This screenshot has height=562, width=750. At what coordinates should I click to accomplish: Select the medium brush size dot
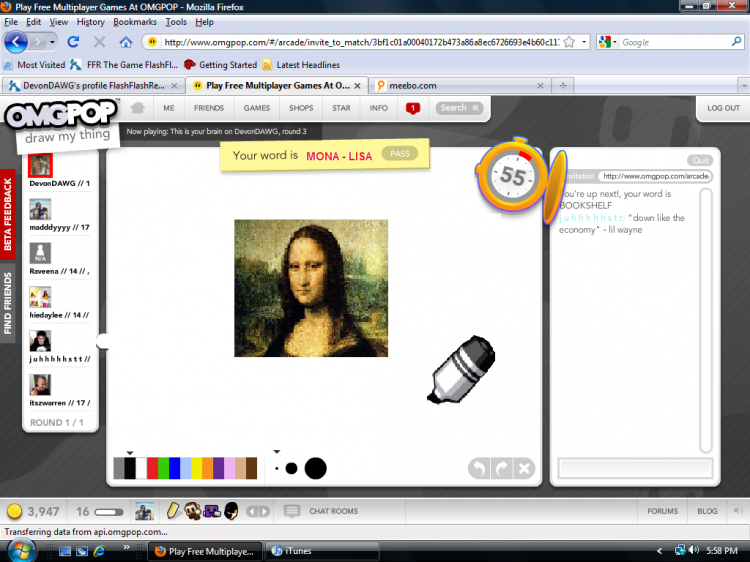pyautogui.click(x=291, y=468)
